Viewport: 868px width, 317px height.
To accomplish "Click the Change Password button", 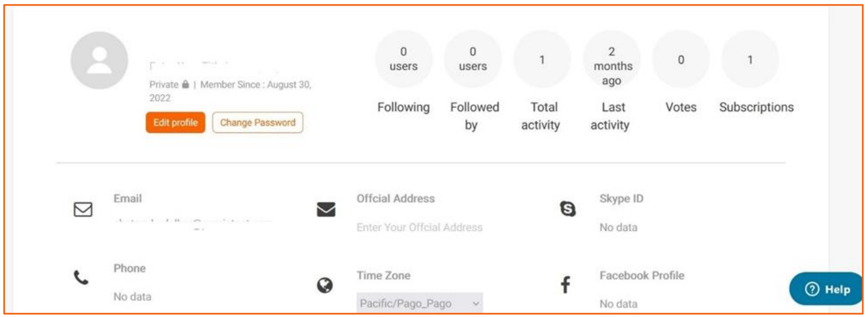I will click(x=258, y=122).
